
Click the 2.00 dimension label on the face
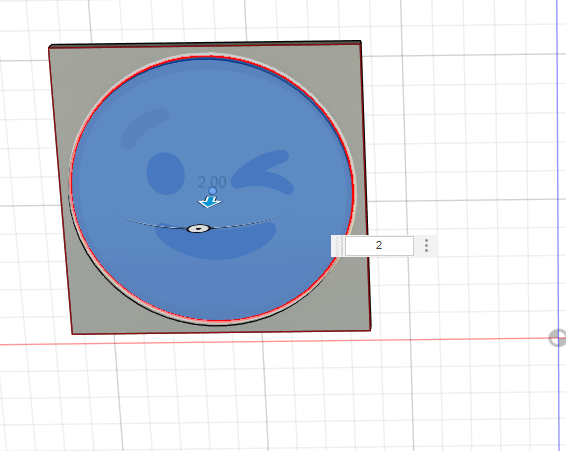pyautogui.click(x=212, y=182)
